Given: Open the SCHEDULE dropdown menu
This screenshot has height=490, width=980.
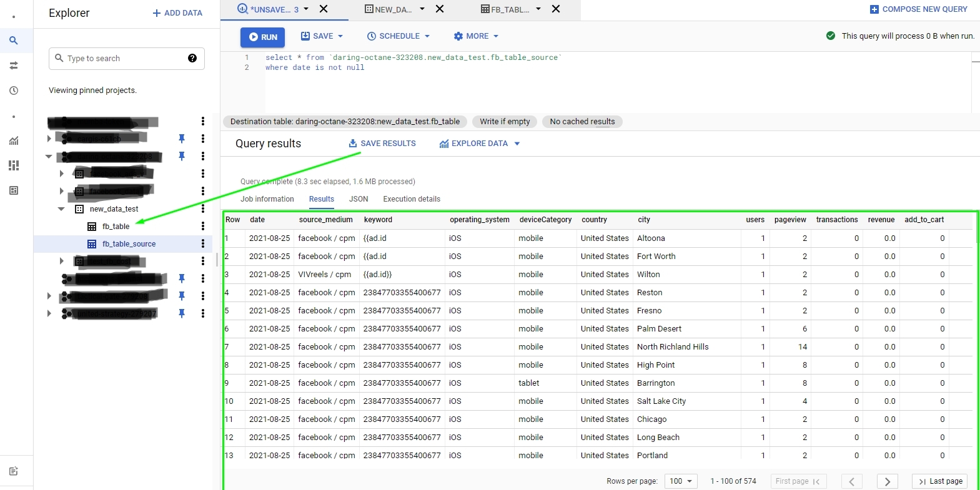Looking at the screenshot, I should (427, 36).
